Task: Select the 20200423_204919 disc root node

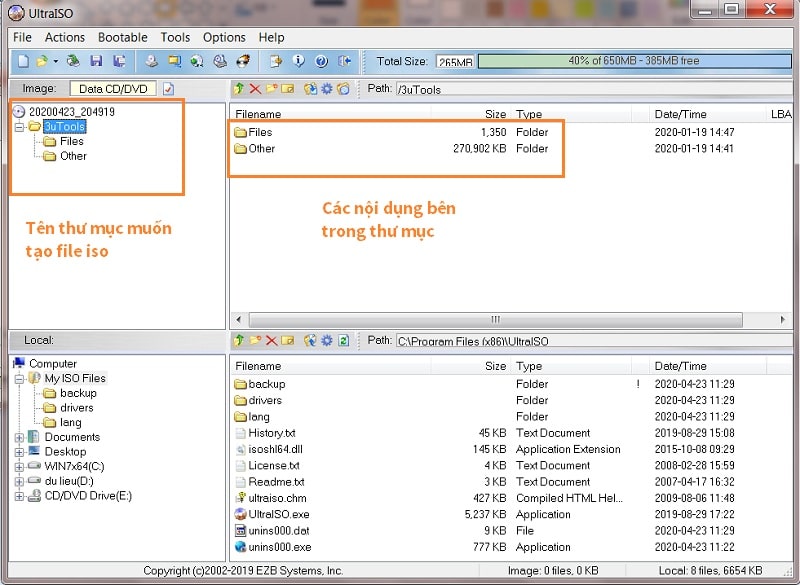Action: pyautogui.click(x=71, y=112)
